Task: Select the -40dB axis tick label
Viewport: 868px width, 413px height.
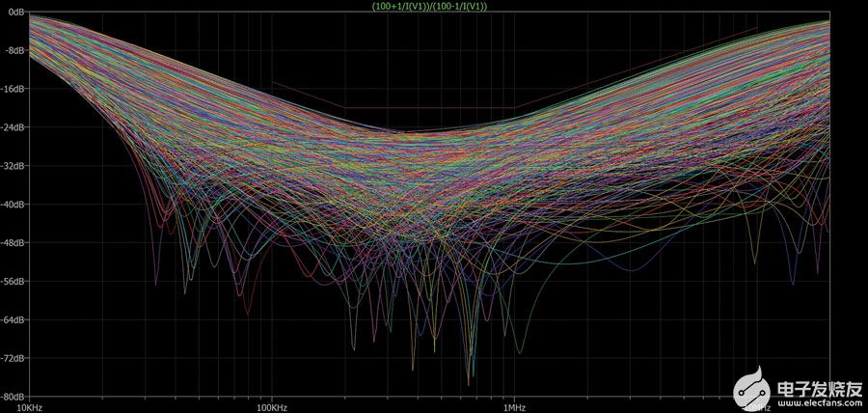Action: coord(13,205)
